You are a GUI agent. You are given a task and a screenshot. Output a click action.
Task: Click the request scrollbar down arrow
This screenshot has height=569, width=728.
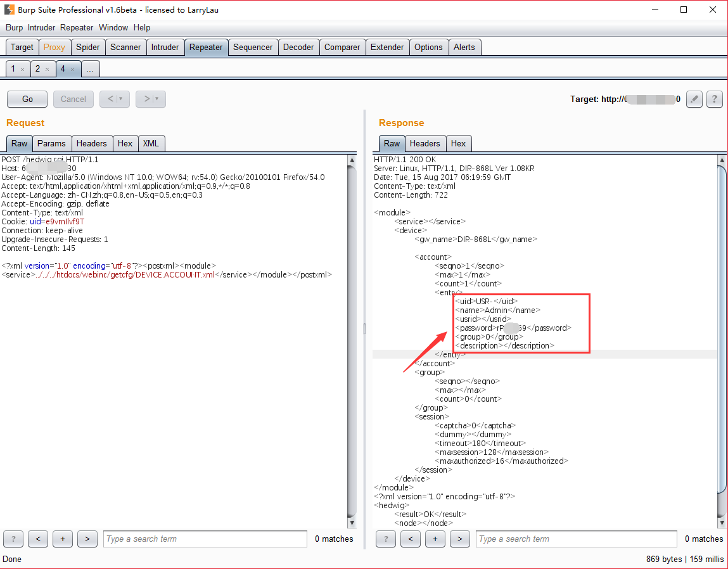pyautogui.click(x=352, y=523)
